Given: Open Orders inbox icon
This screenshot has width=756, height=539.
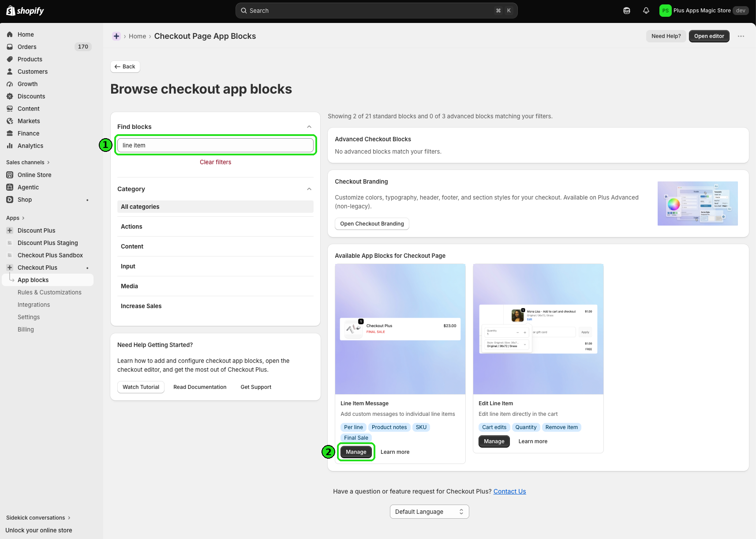Looking at the screenshot, I should click(x=10, y=47).
